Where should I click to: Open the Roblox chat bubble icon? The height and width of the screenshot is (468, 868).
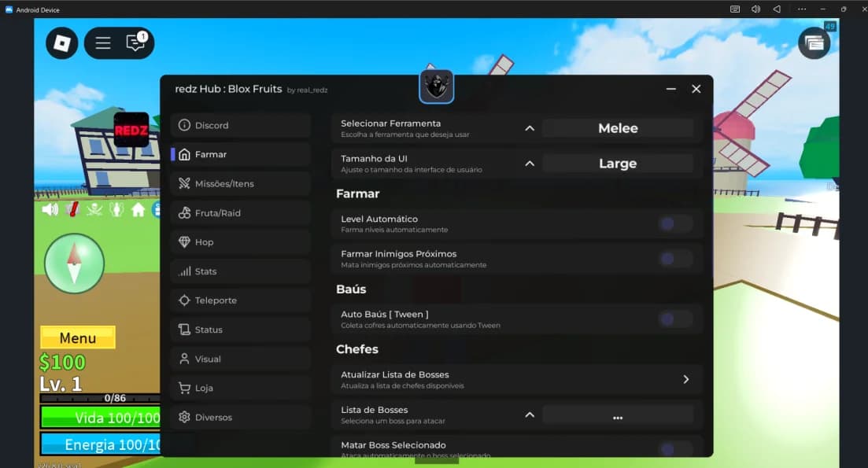tap(136, 42)
